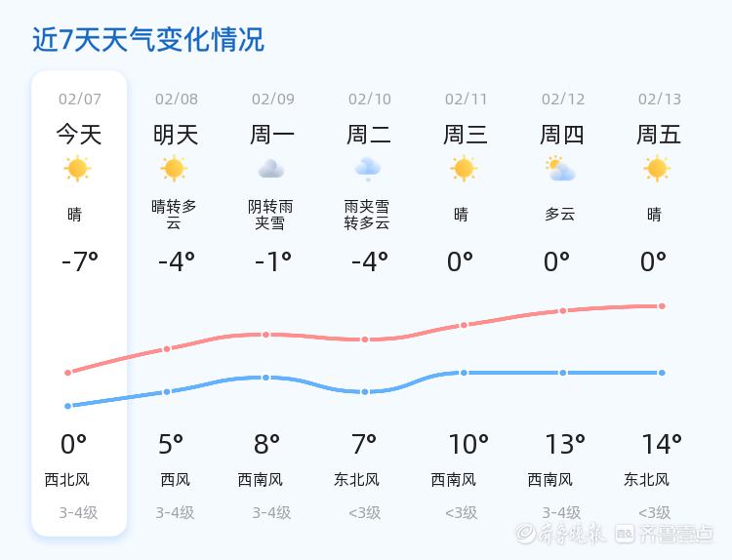Image resolution: width=732 pixels, height=560 pixels.
Task: Click the sleet cloud icon for 周二
Action: [367, 169]
